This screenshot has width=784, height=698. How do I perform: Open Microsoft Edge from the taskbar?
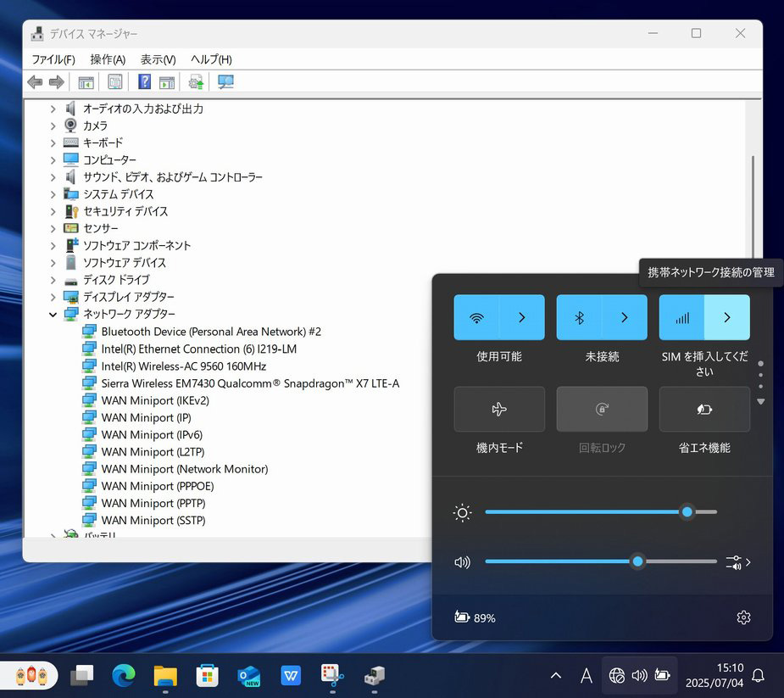coord(124,675)
